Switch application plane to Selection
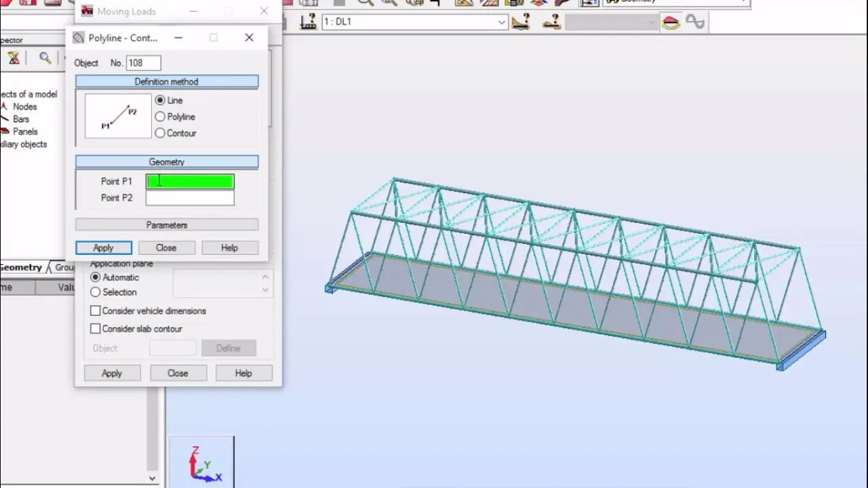The height and width of the screenshot is (488, 868). 96,292
